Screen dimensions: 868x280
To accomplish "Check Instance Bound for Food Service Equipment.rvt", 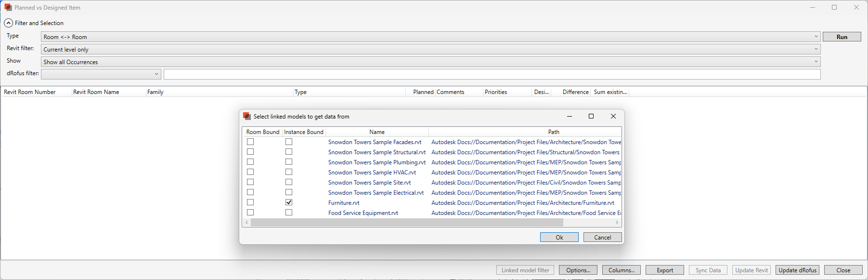I will click(x=289, y=213).
